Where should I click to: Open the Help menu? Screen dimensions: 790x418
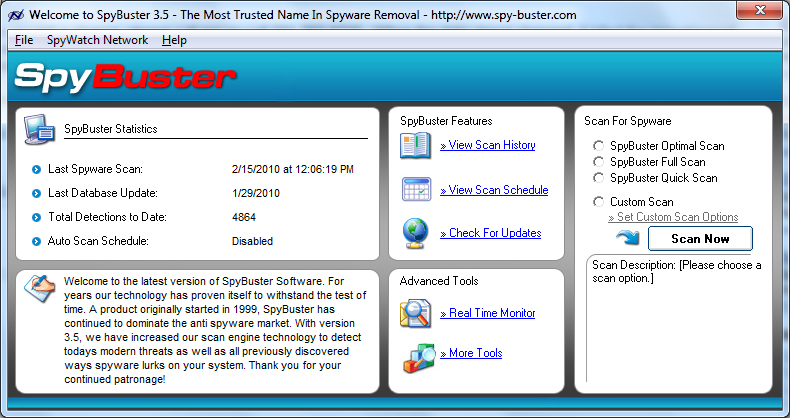pyautogui.click(x=174, y=40)
